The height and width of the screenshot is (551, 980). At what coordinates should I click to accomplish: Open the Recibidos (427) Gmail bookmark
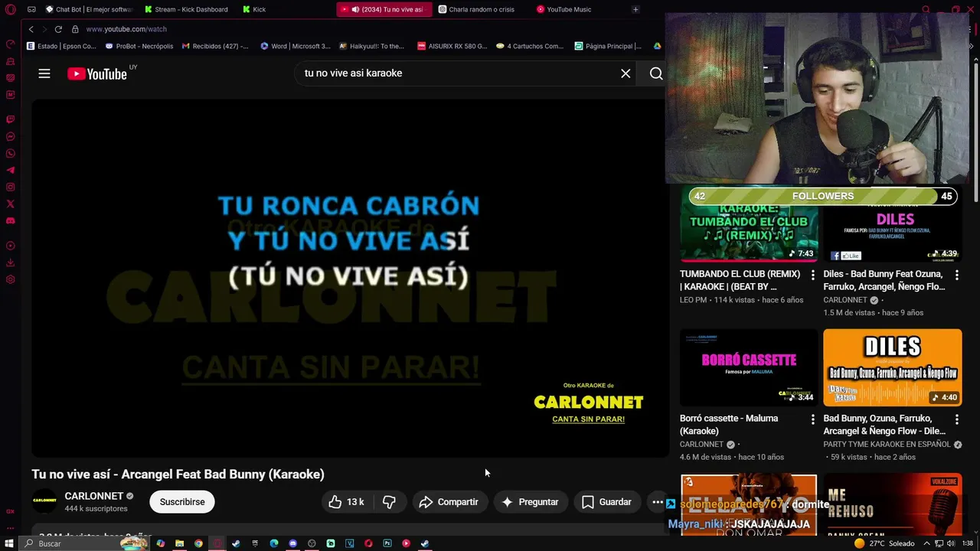click(x=215, y=46)
